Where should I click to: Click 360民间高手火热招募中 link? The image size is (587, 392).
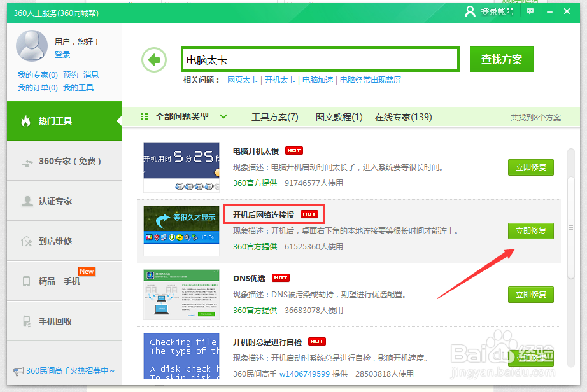click(x=71, y=370)
